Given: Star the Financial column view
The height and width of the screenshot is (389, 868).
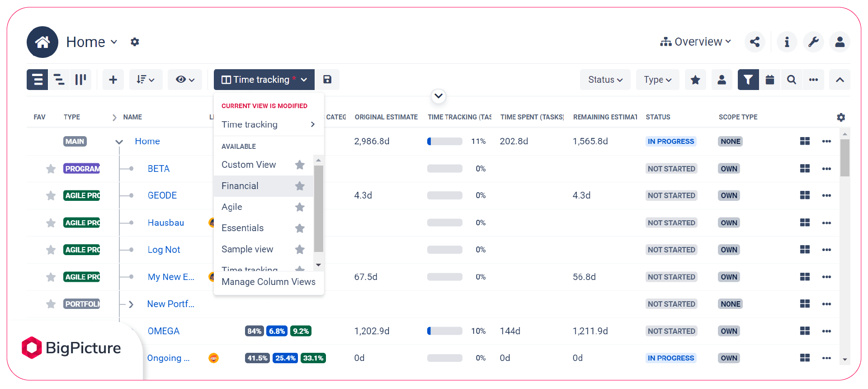Looking at the screenshot, I should click(x=300, y=186).
